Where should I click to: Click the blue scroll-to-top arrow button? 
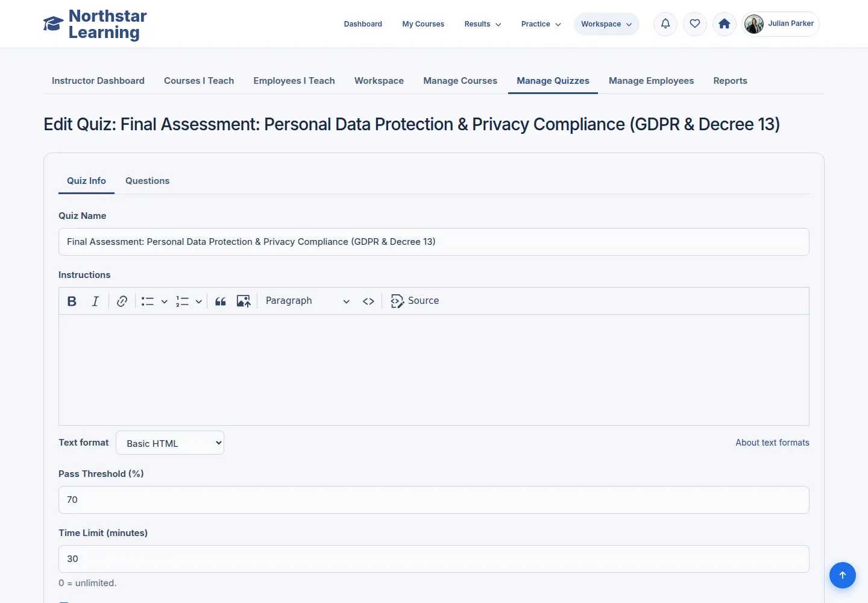(843, 575)
